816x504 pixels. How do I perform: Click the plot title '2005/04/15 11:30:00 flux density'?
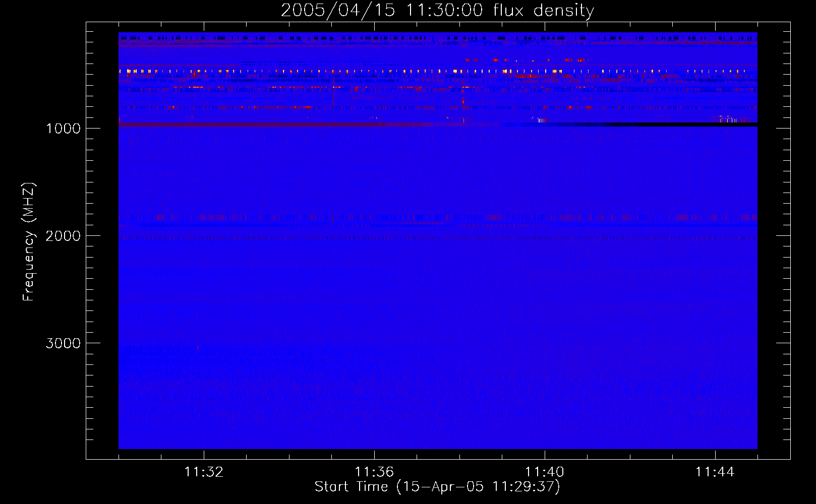(437, 10)
